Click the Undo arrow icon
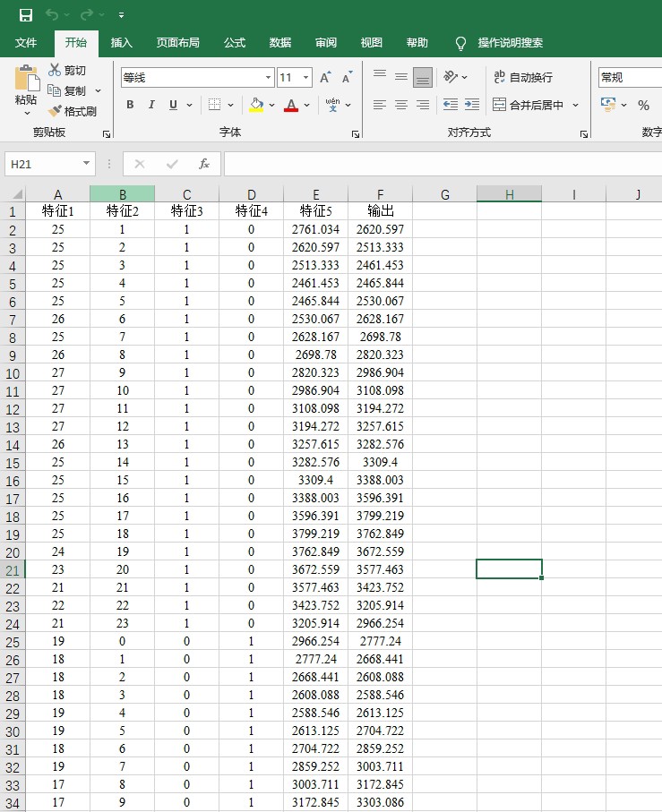 tap(52, 14)
